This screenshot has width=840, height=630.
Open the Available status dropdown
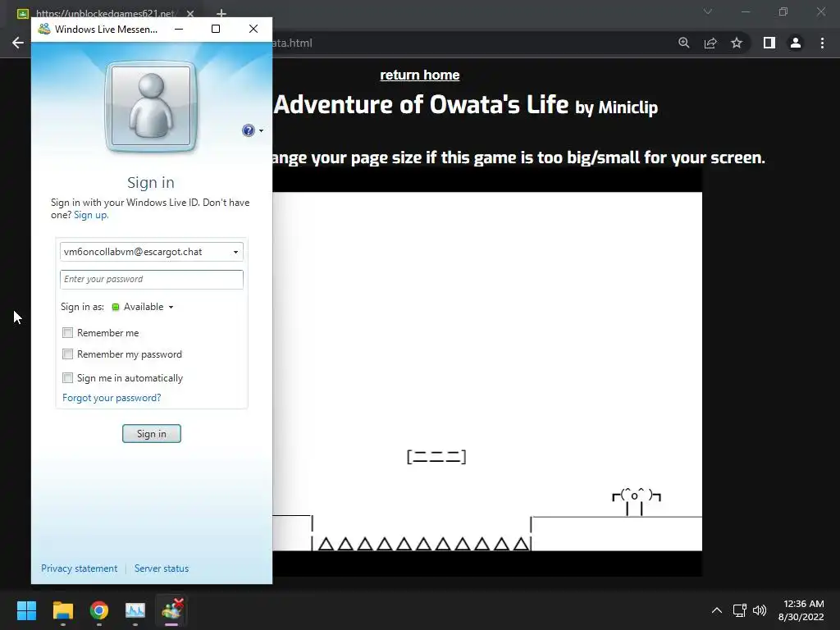pyautogui.click(x=143, y=307)
